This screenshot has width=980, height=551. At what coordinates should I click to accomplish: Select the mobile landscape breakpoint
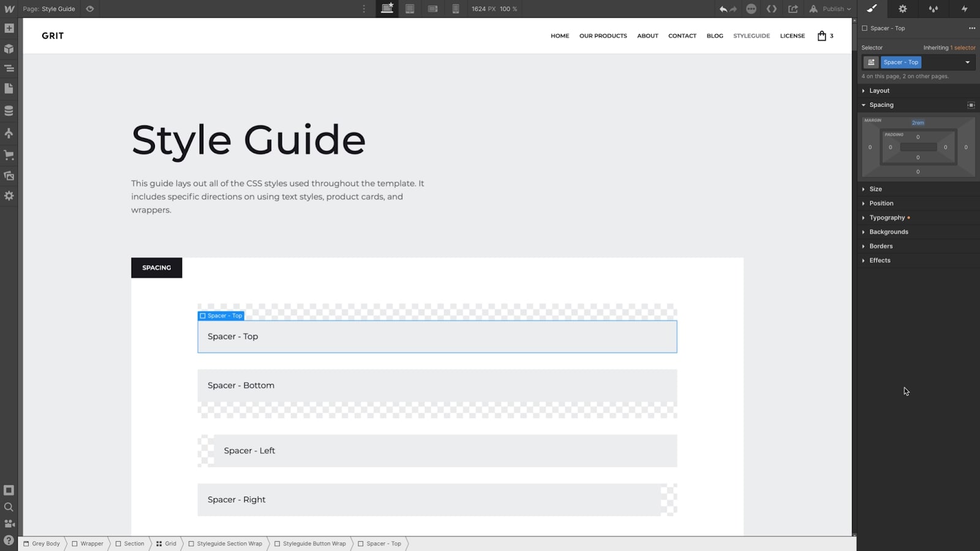[x=432, y=9]
